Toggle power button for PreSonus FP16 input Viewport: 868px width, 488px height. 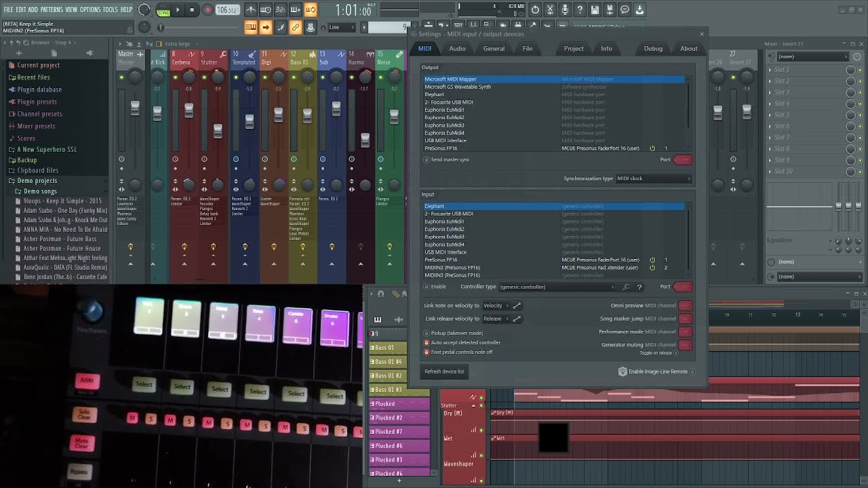[652, 260]
